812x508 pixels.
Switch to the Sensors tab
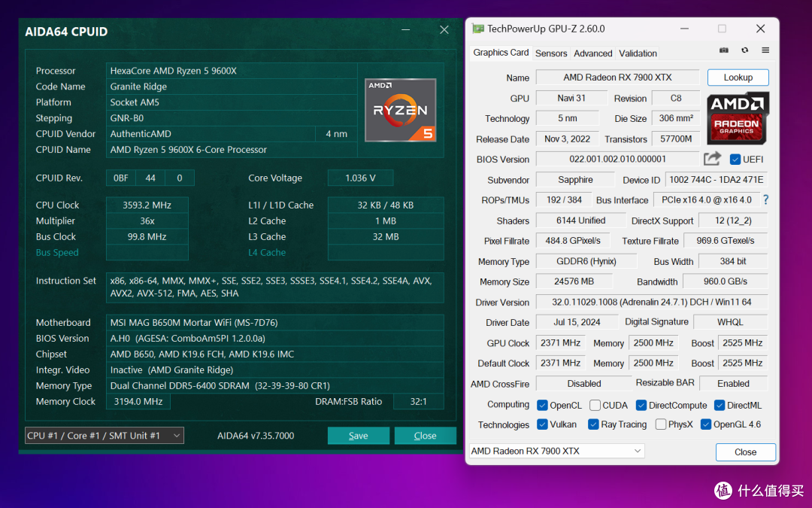[551, 53]
